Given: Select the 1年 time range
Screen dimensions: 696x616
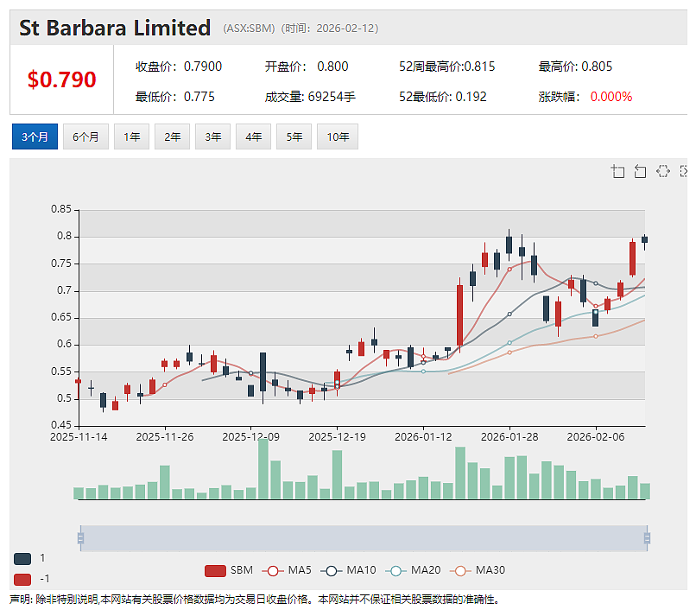Looking at the screenshot, I should (x=131, y=137).
